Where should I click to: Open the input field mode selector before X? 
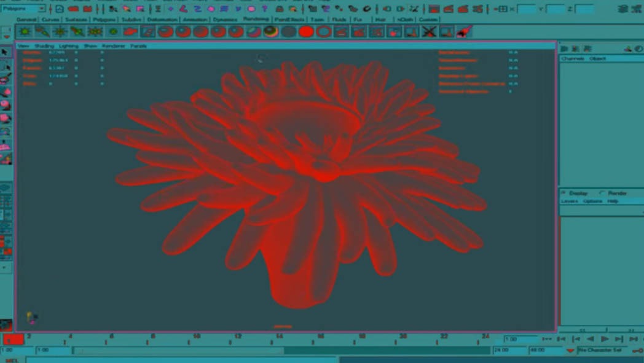click(x=502, y=9)
